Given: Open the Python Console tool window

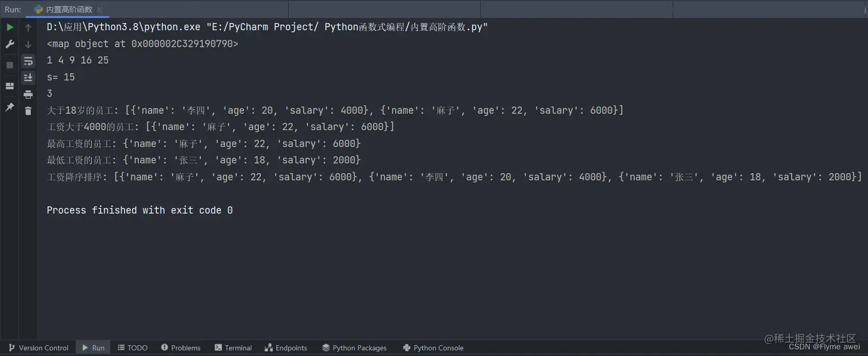Looking at the screenshot, I should point(433,347).
